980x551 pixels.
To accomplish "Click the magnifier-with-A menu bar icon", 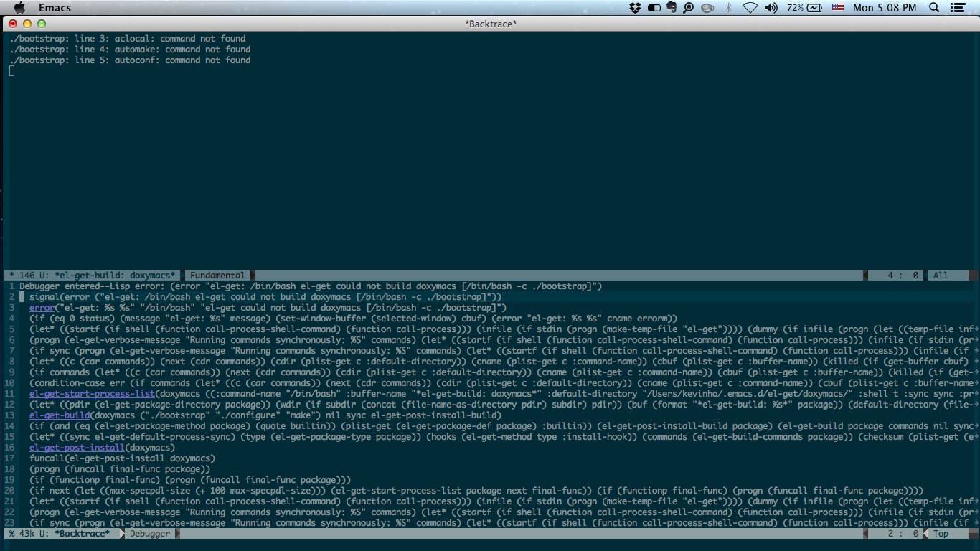I will tap(689, 7).
